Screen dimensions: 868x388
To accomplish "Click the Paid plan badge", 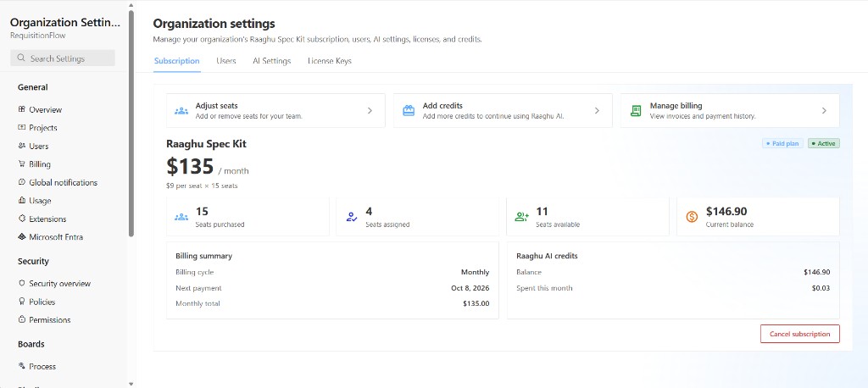I will click(782, 143).
